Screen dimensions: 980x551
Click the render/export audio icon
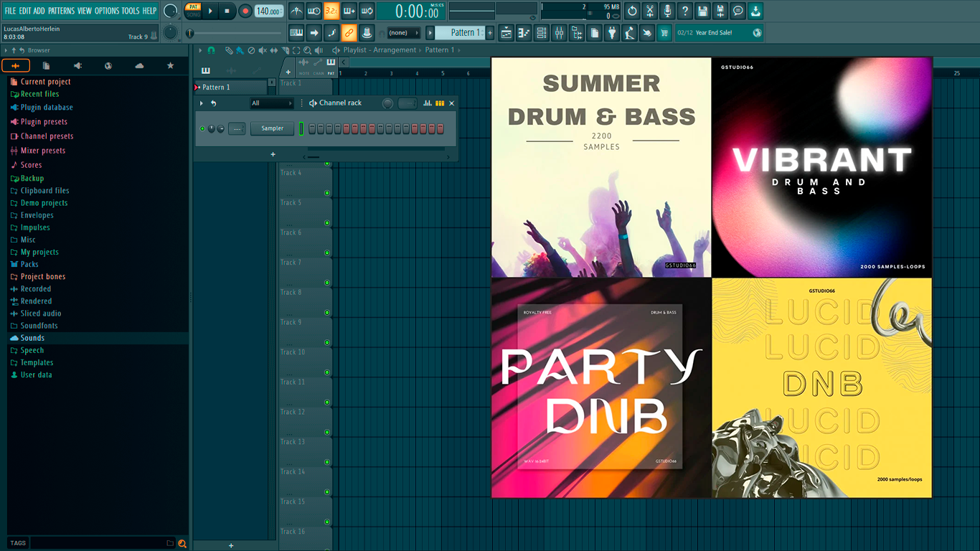click(720, 11)
